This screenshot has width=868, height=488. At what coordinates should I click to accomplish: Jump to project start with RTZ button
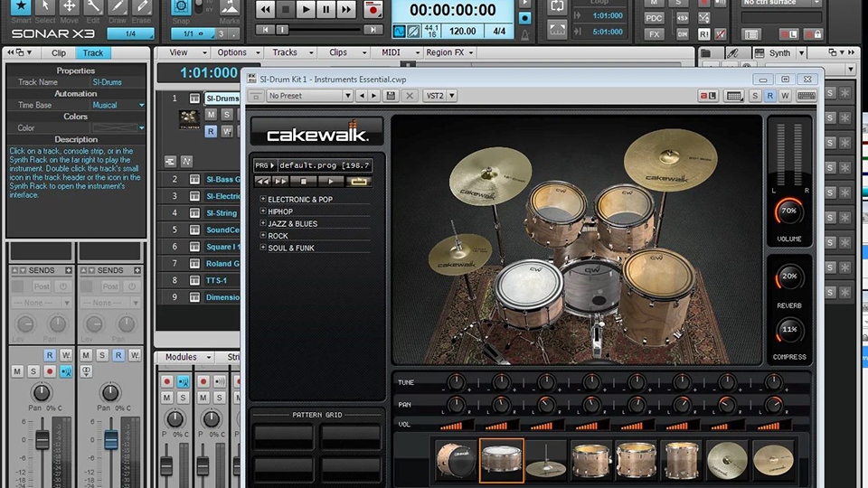pos(265,30)
